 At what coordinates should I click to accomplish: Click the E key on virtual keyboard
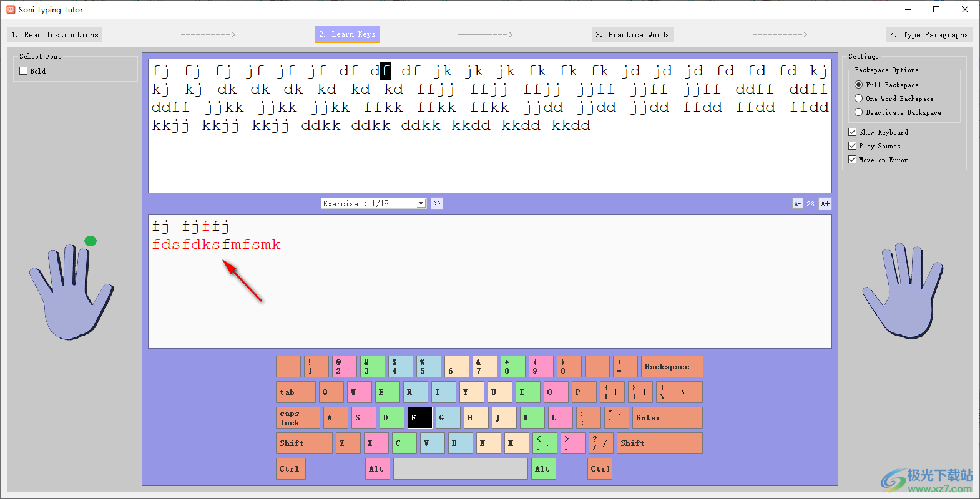(x=388, y=392)
